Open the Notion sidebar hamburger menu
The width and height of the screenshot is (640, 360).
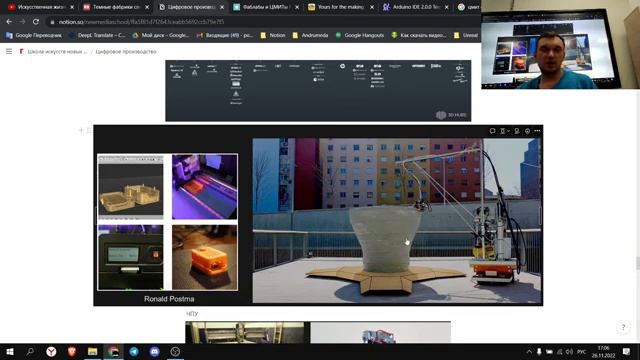coord(9,51)
